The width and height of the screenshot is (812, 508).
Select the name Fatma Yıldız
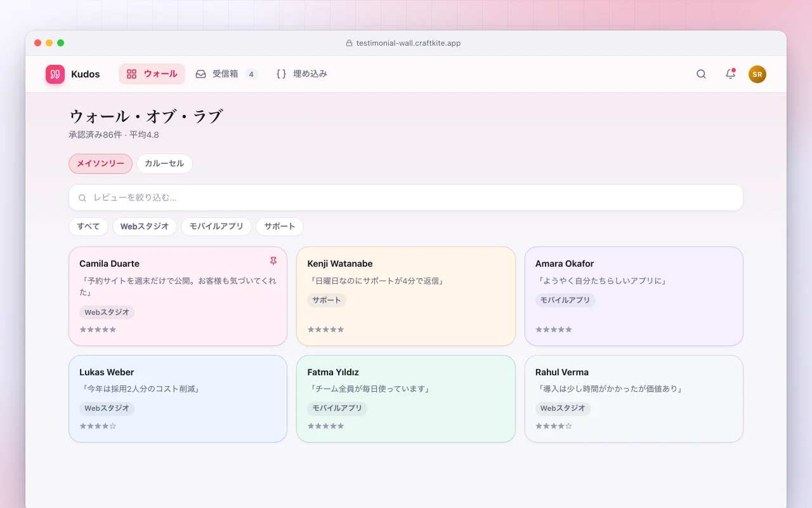[x=333, y=372]
